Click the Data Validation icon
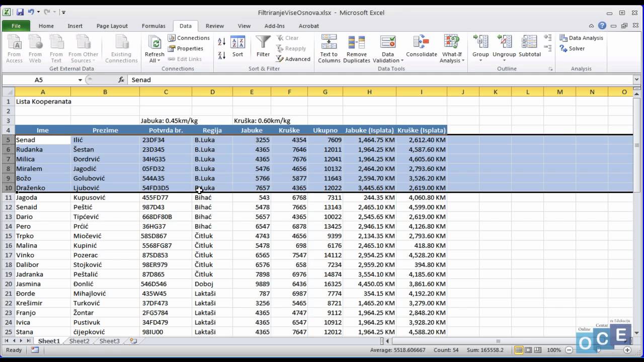 click(388, 42)
